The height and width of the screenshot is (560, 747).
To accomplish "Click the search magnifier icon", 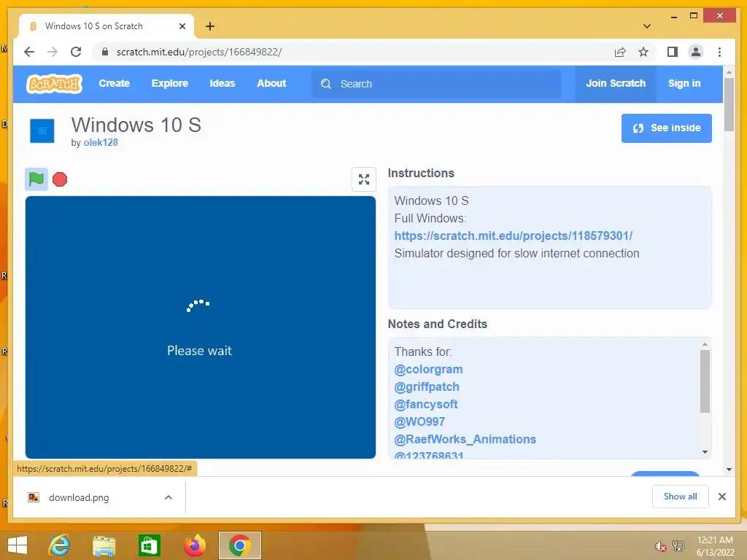I will [326, 84].
